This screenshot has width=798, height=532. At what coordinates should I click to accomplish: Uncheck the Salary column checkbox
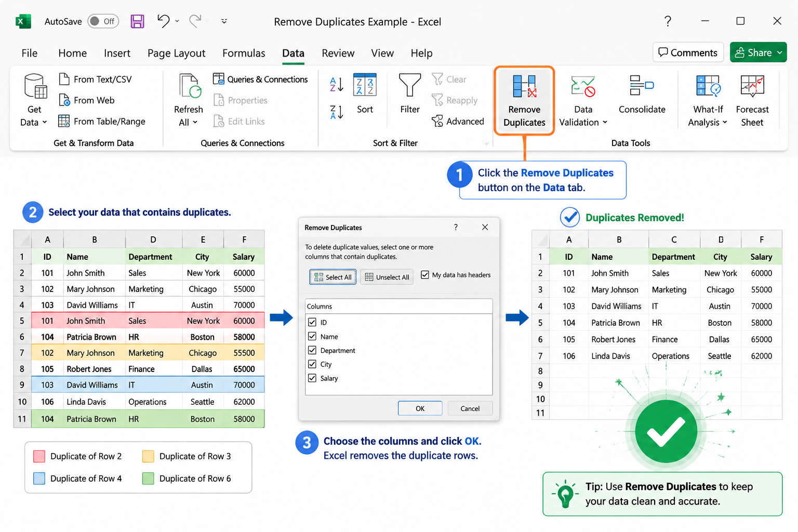[312, 378]
